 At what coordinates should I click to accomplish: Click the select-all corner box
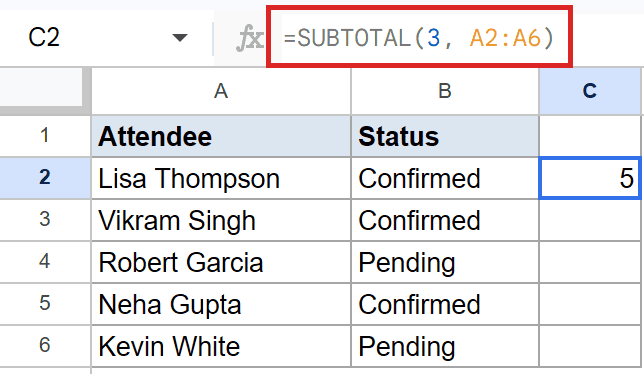(44, 90)
